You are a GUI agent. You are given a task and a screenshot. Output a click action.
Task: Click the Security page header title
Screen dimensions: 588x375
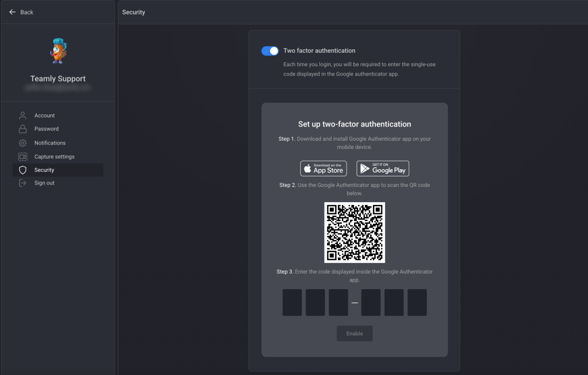(134, 12)
